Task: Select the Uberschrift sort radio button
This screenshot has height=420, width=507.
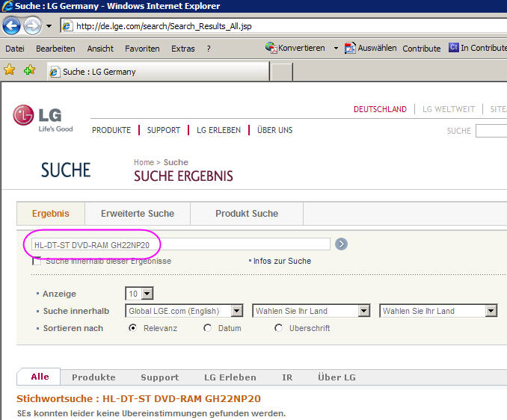Action: [278, 328]
